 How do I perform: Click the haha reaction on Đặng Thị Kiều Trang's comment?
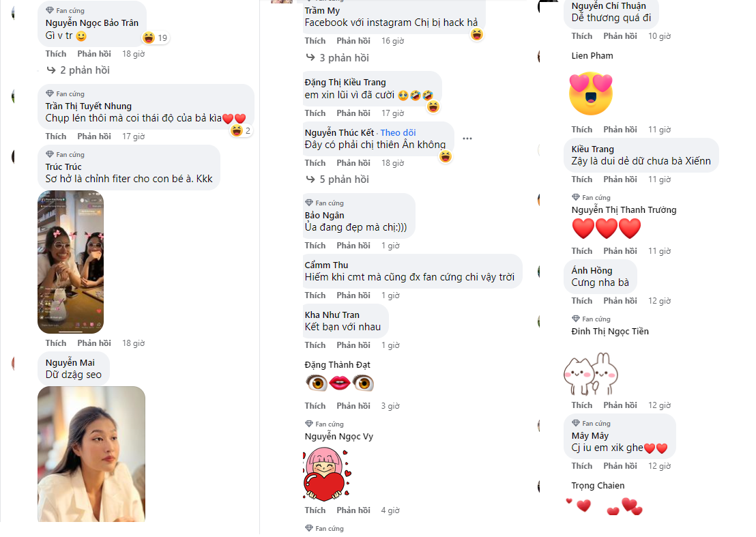coord(433,107)
